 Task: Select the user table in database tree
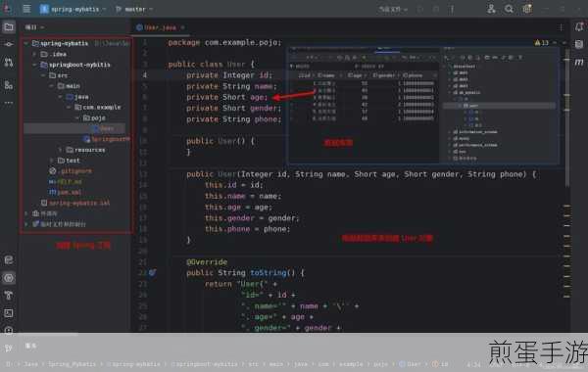coord(471,106)
